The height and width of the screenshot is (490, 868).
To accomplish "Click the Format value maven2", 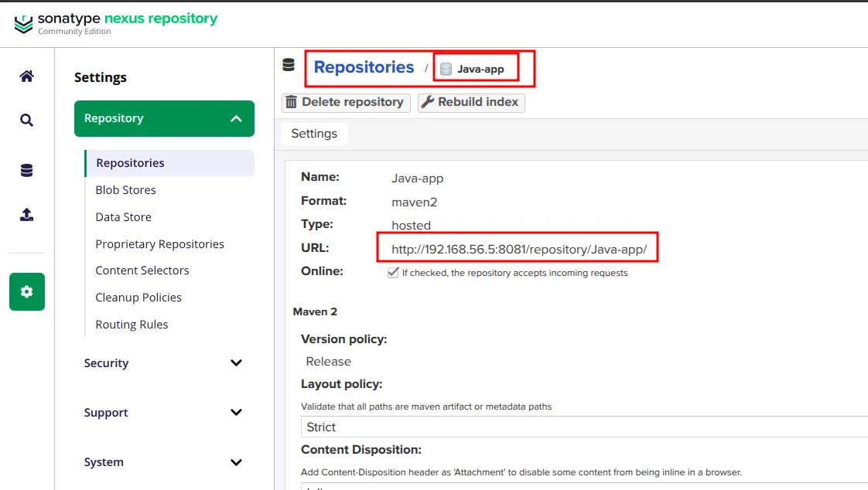I will click(414, 202).
